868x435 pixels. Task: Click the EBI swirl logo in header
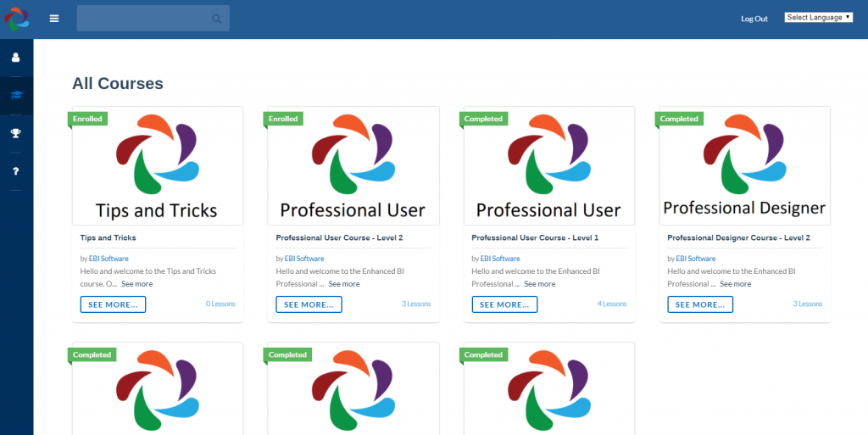point(17,19)
